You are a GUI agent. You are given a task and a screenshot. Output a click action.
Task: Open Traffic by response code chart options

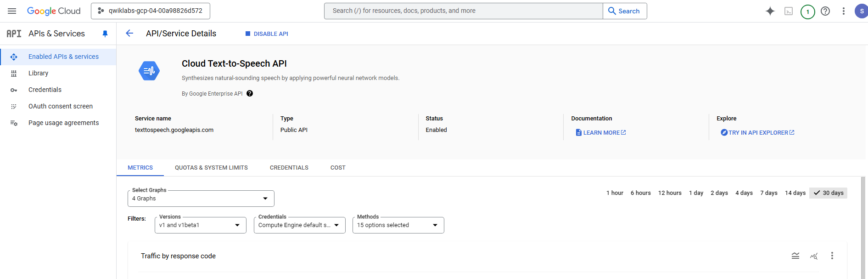coord(832,256)
